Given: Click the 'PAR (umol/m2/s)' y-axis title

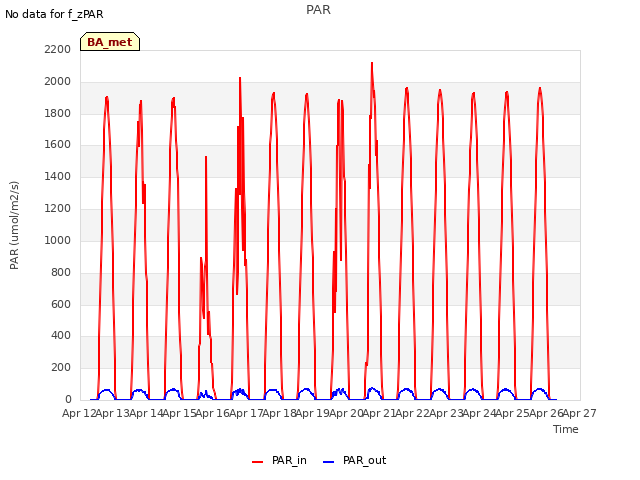Looking at the screenshot, I should (x=14, y=225).
